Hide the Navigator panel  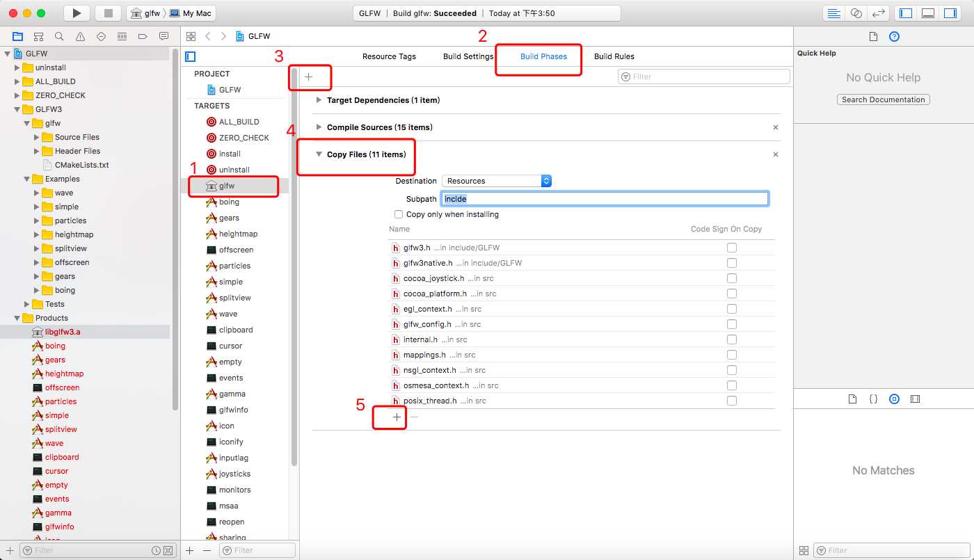pos(905,13)
